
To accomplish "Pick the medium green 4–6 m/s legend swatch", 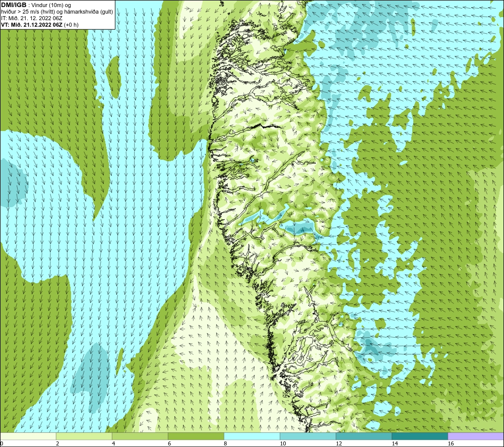I will 140,436.
